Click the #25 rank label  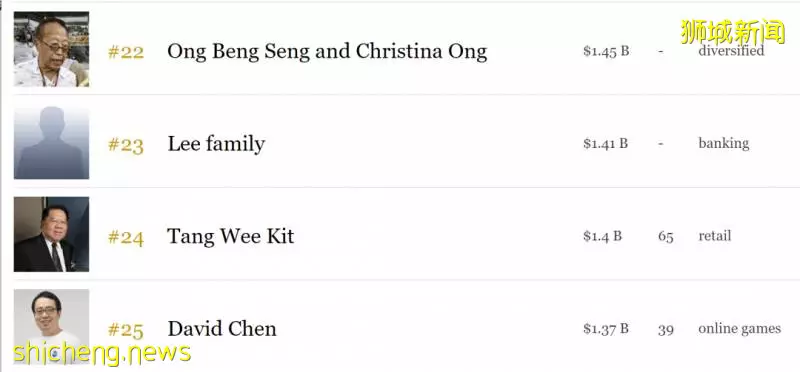126,330
